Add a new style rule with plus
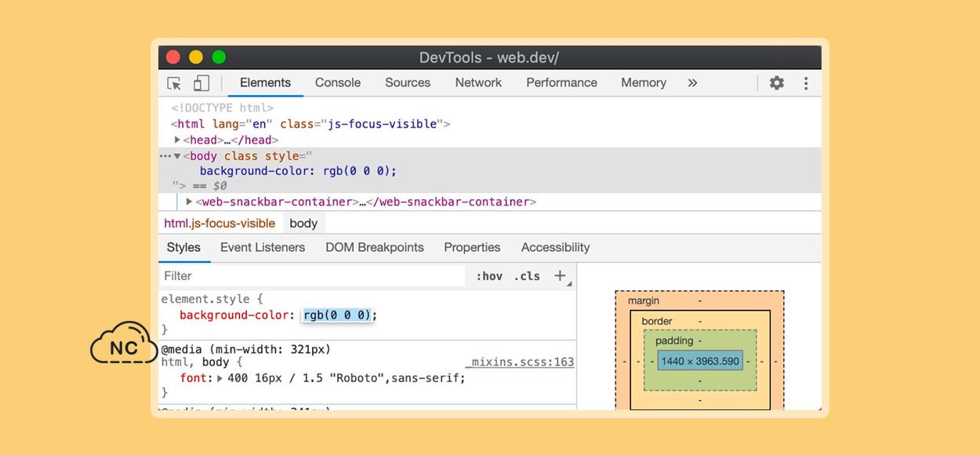Viewport: 980px width, 455px height. click(x=560, y=275)
